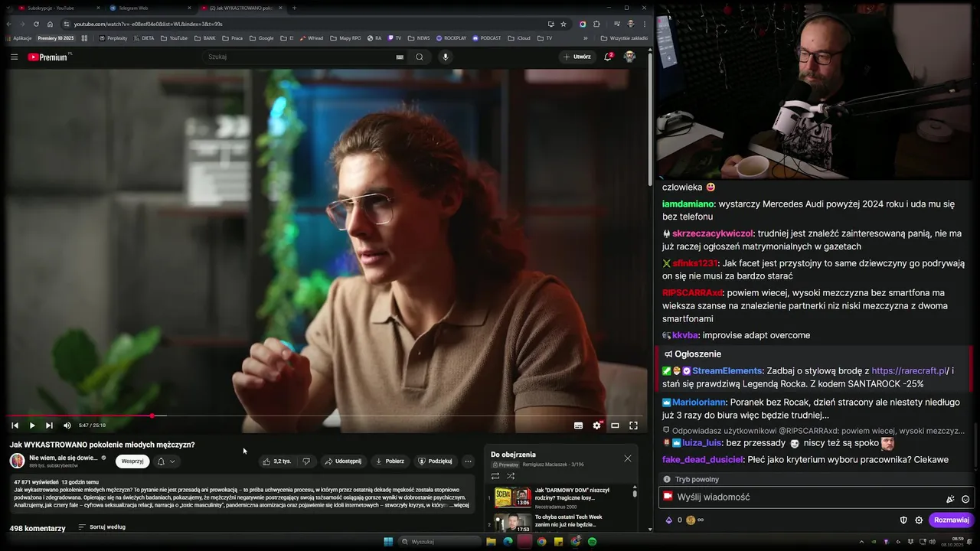Click the Pobierz download button

click(390, 461)
